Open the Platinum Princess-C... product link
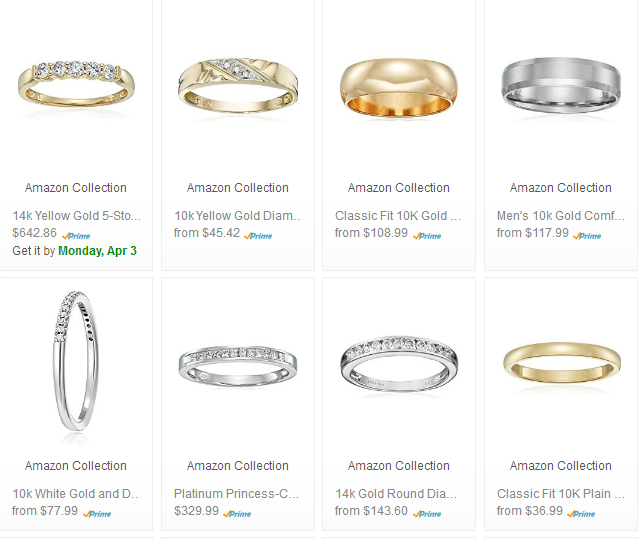Viewport: 639px width, 540px height. click(237, 494)
